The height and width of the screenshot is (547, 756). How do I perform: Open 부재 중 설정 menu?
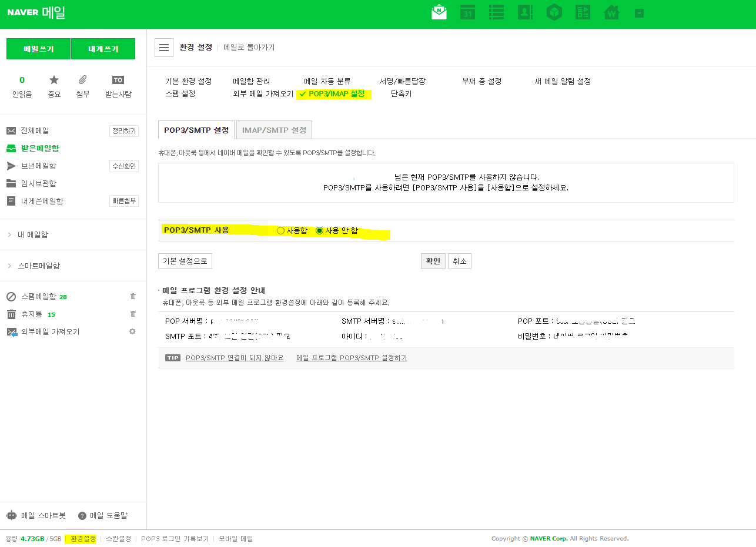point(481,81)
